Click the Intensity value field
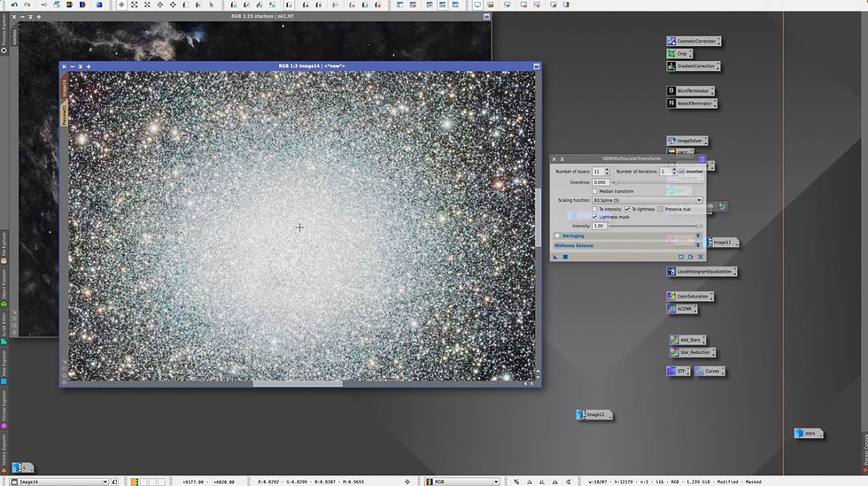 [x=599, y=226]
